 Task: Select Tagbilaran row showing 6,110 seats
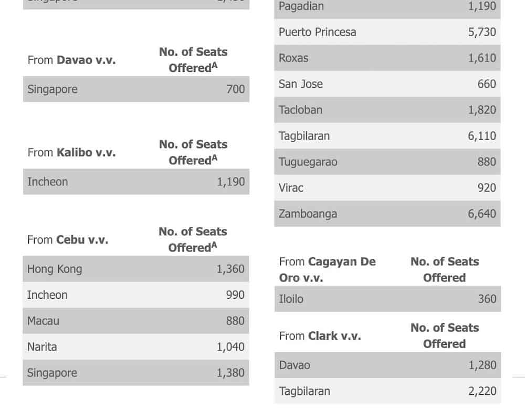(x=387, y=136)
